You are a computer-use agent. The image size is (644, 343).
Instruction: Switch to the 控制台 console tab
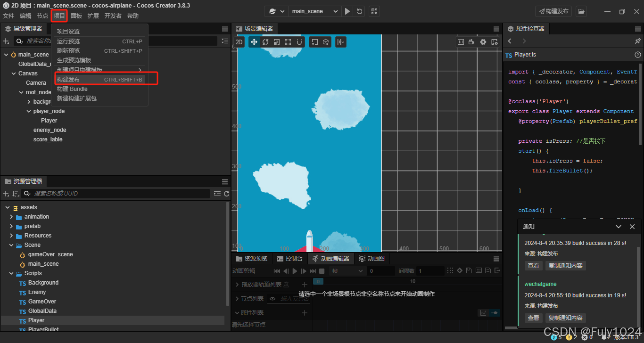289,259
